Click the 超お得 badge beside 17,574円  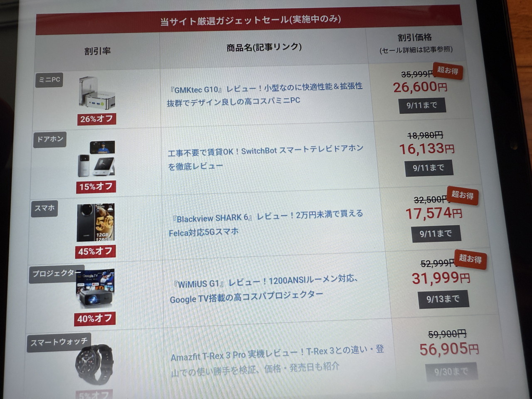(462, 195)
